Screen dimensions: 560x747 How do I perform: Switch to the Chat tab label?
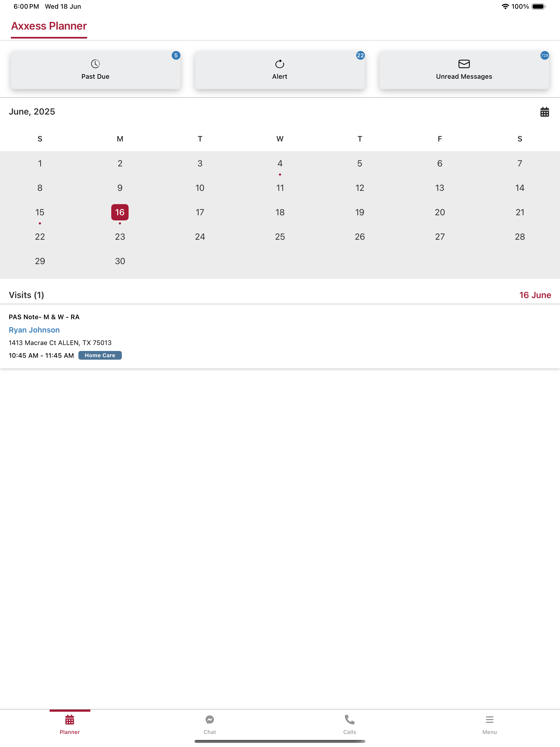210,732
